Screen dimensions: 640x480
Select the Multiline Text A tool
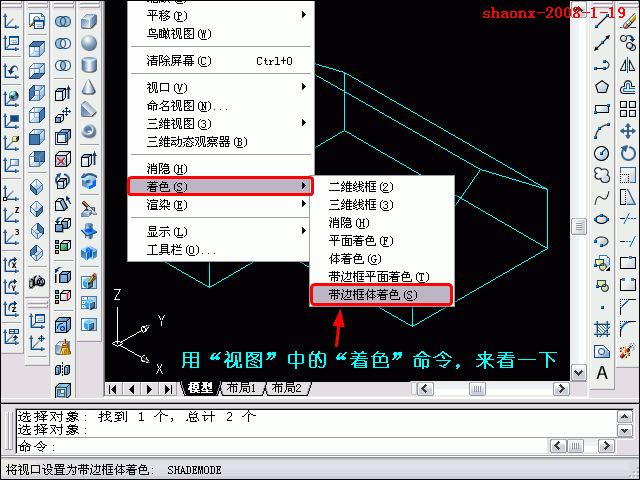click(602, 373)
